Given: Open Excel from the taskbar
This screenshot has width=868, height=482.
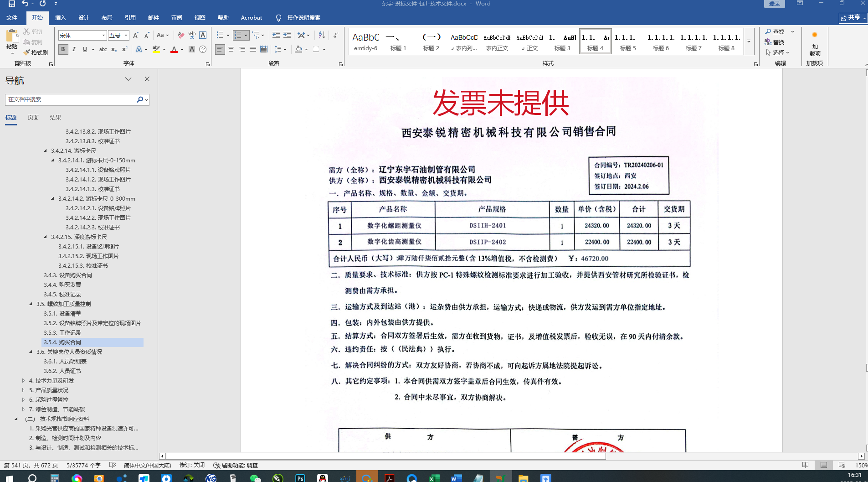Looking at the screenshot, I should (434, 478).
